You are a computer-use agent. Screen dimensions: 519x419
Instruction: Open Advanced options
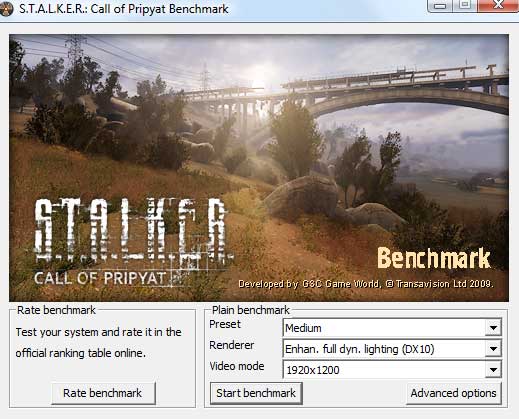tap(453, 393)
